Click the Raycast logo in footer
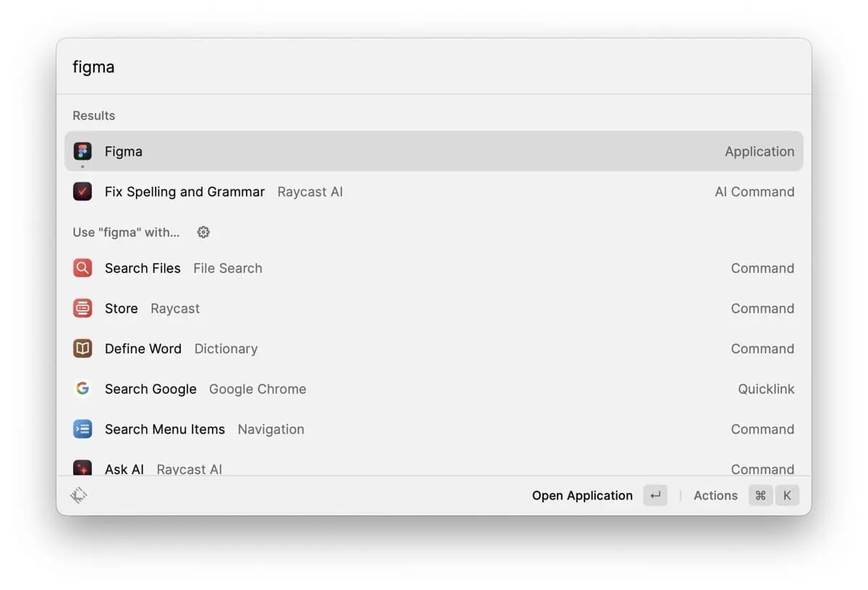Screen dimensions: 868x590 click(79, 495)
